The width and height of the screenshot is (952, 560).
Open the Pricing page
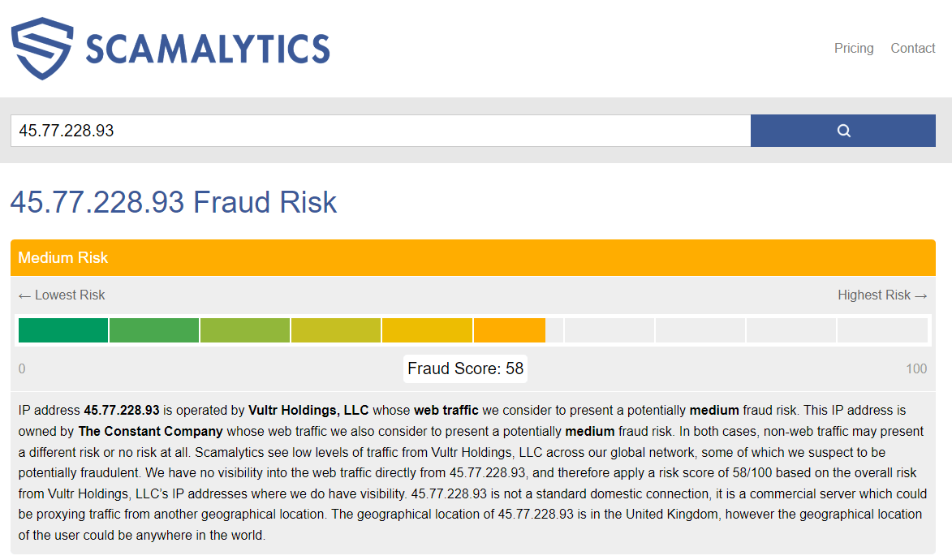pyautogui.click(x=854, y=48)
